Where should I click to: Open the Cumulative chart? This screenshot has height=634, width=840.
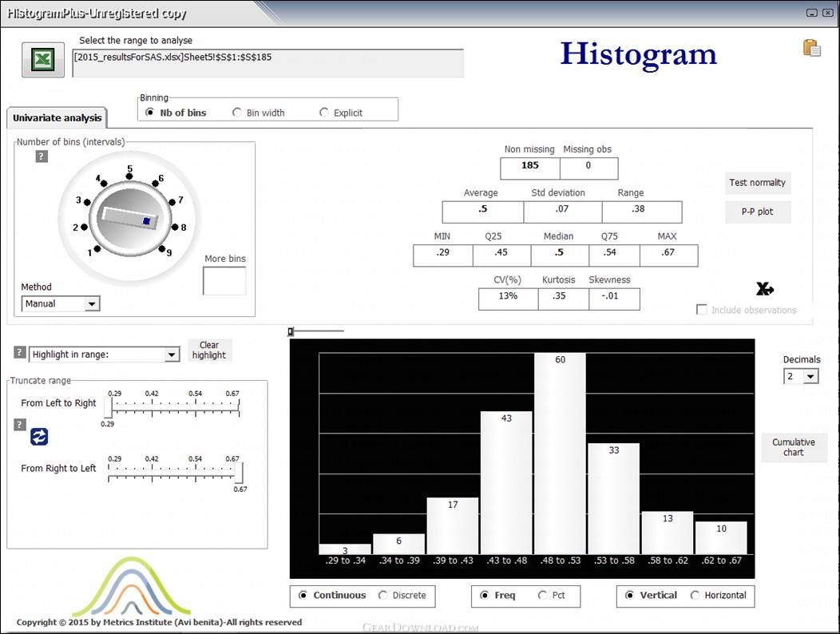coord(793,447)
